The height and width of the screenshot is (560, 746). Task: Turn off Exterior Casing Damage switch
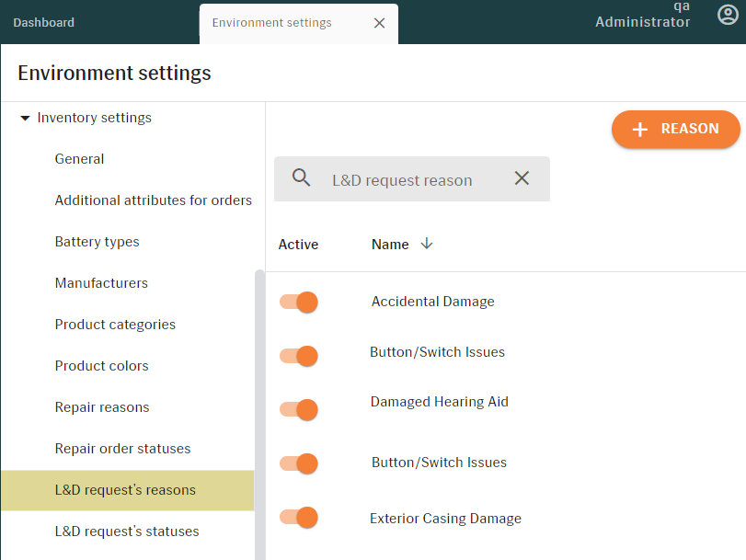[299, 517]
